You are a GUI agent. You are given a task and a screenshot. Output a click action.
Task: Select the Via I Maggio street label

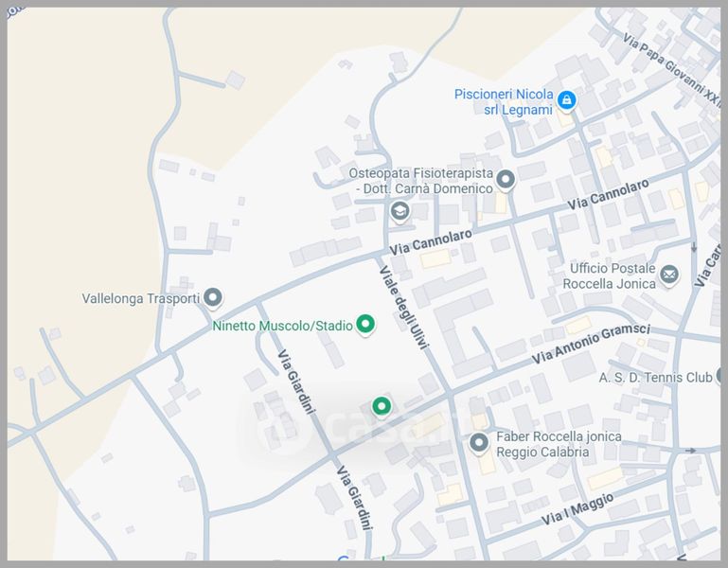[x=577, y=510]
